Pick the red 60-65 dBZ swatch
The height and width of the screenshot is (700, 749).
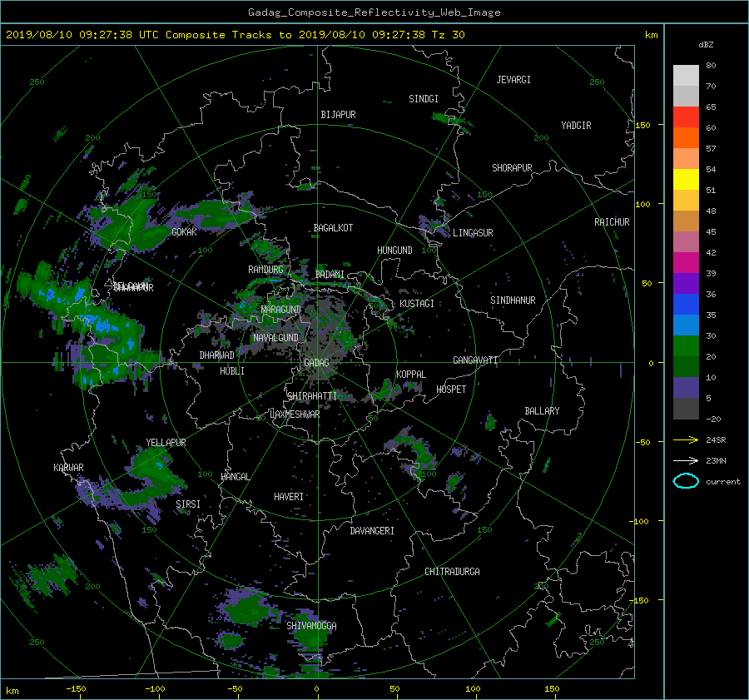pos(686,117)
